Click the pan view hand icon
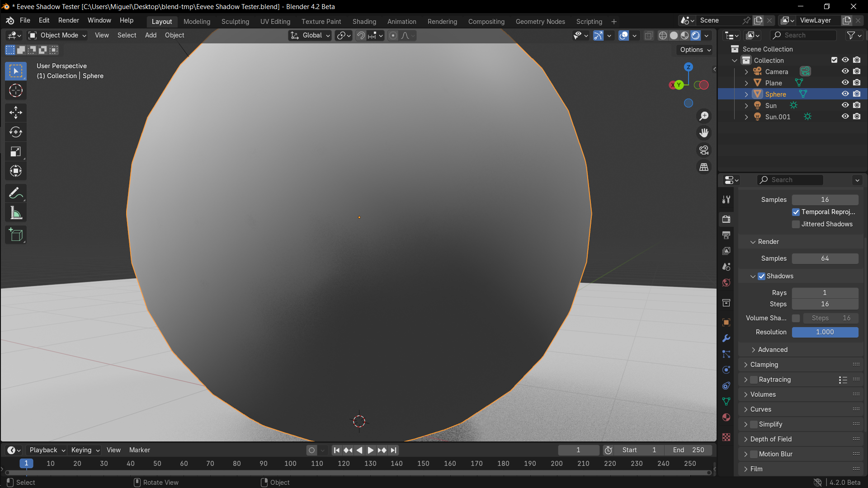868x488 pixels. (704, 133)
